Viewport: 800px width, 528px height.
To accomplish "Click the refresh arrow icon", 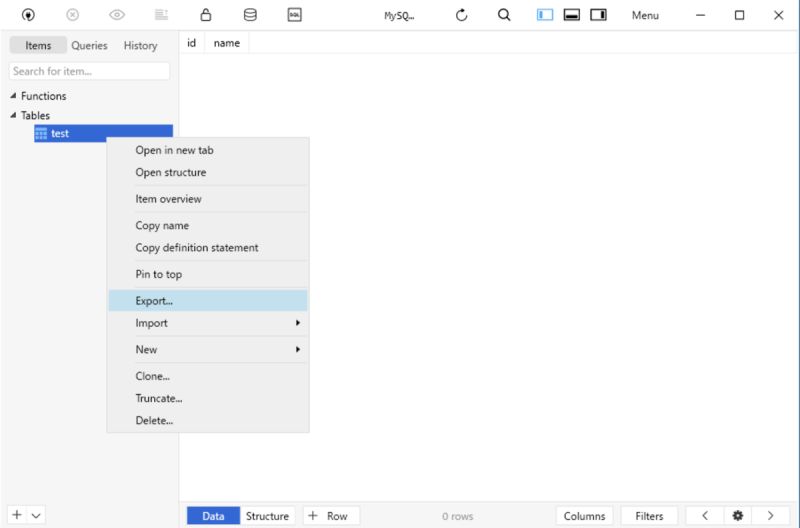I will click(461, 15).
